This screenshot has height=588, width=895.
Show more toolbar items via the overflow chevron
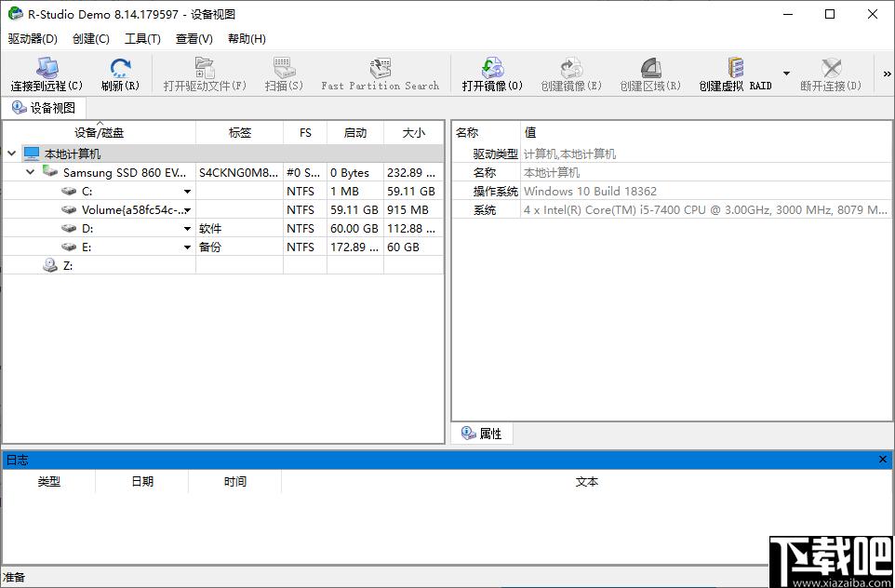pos(887,73)
